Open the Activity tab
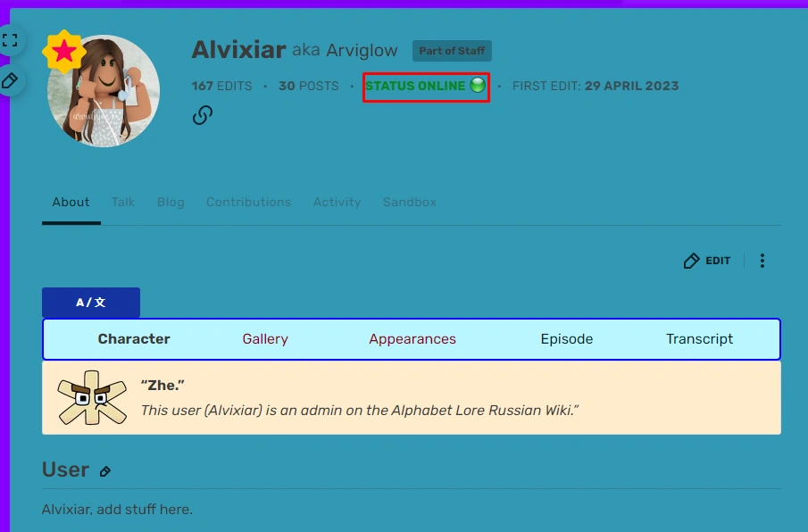This screenshot has width=808, height=532. (337, 202)
